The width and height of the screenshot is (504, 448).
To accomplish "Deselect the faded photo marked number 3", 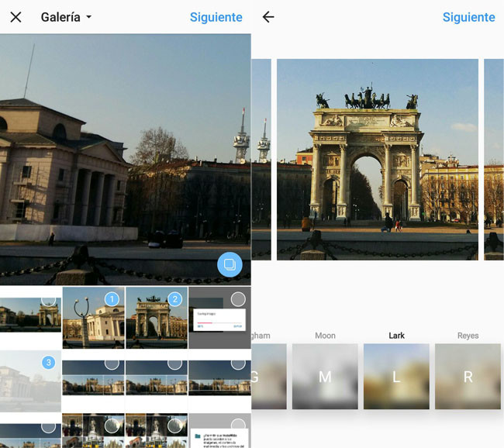I will 48,362.
